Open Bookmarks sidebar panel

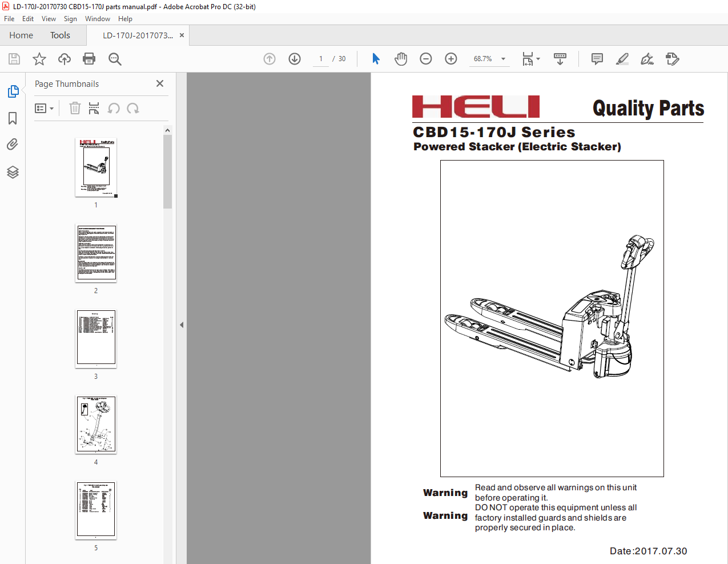click(13, 118)
